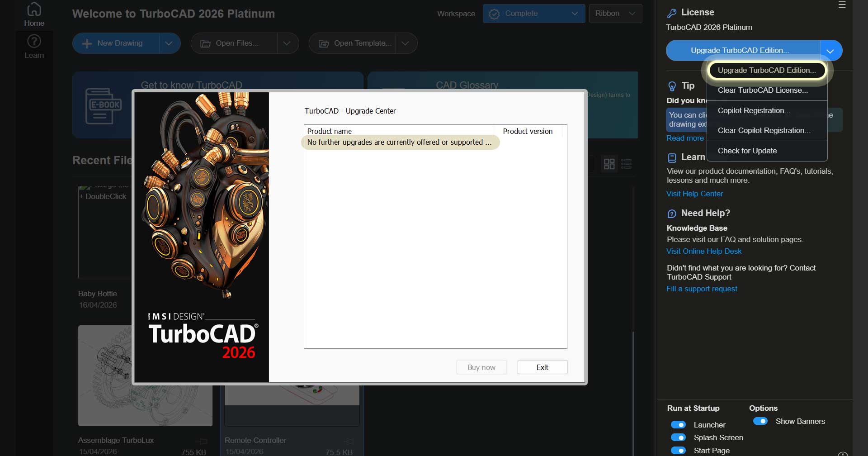Click Exit in the Upgrade Center dialog
This screenshot has width=868, height=456.
click(542, 367)
